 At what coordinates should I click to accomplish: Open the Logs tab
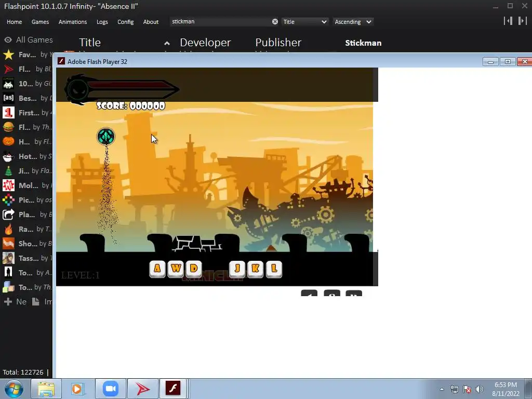point(102,22)
